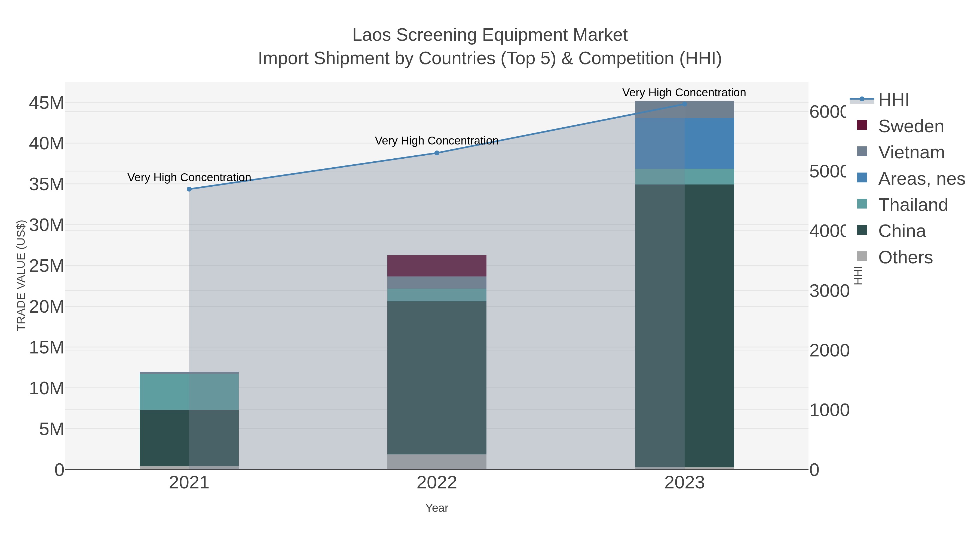
Task: Click the 30M tick on trade axis
Action: click(46, 226)
